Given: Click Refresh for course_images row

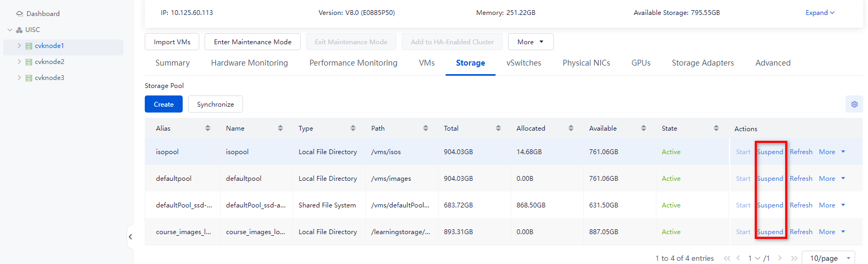Looking at the screenshot, I should tap(801, 232).
